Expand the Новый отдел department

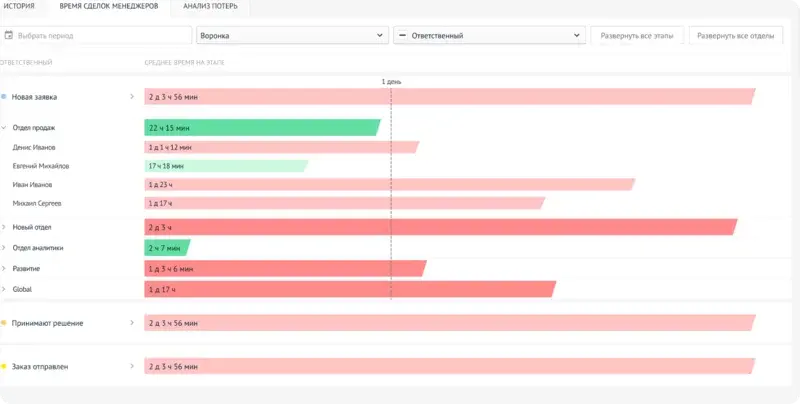pos(4,227)
